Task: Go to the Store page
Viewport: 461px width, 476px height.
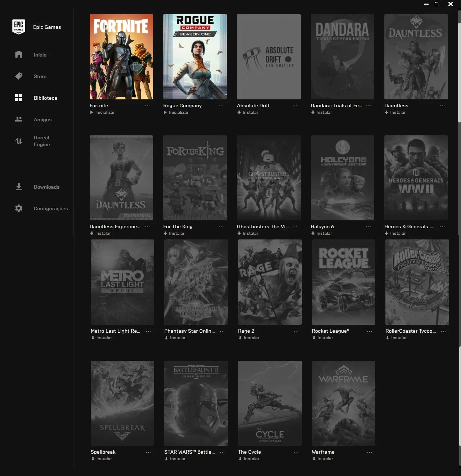Action: coord(40,76)
